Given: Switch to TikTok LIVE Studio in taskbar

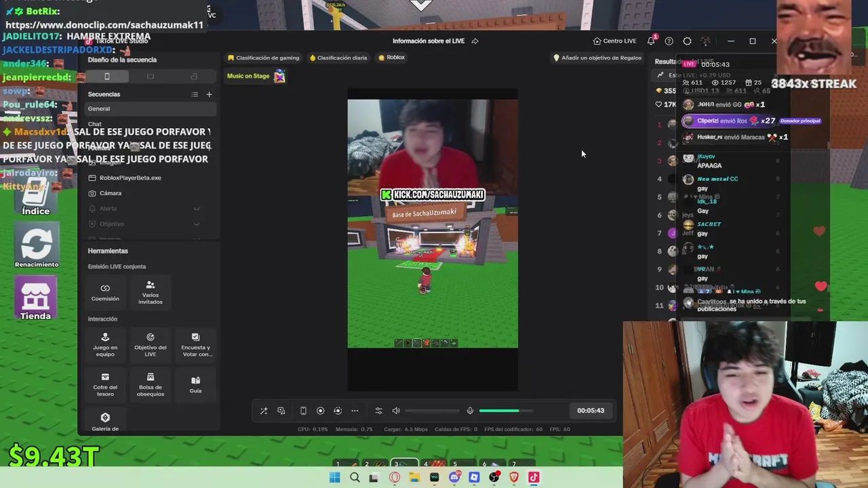Looking at the screenshot, I should tap(534, 478).
